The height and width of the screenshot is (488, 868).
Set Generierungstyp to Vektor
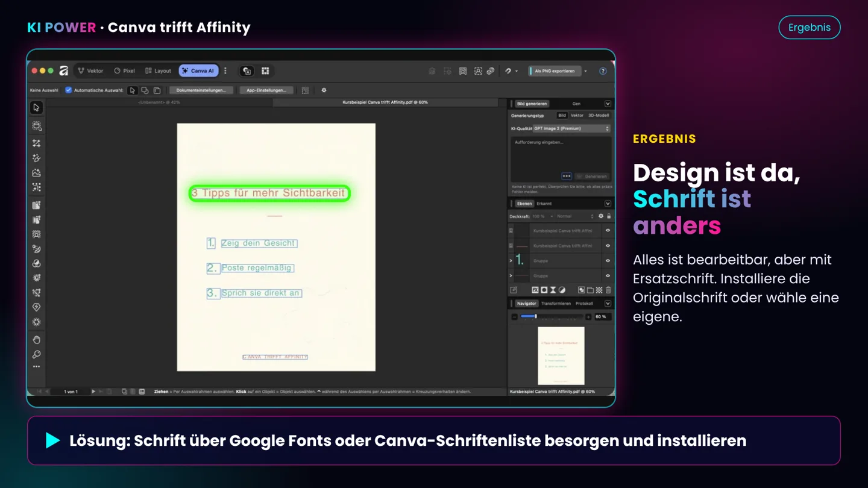pyautogui.click(x=577, y=115)
